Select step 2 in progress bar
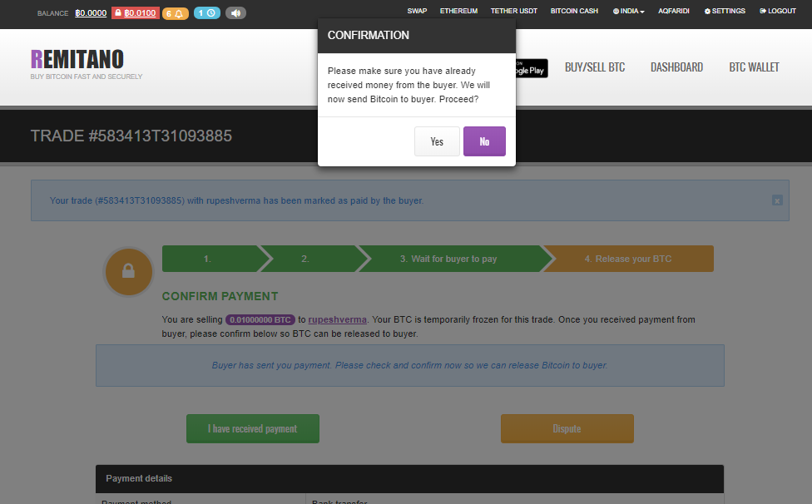 point(309,259)
